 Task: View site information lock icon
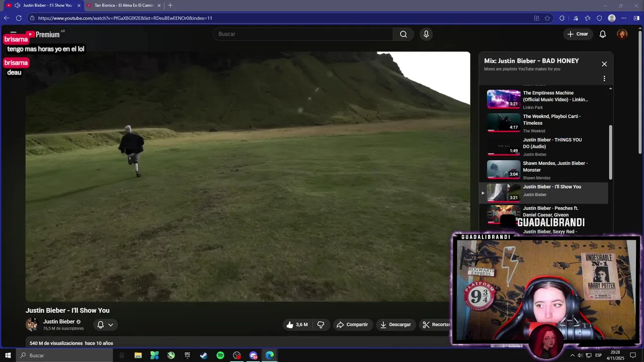click(32, 18)
